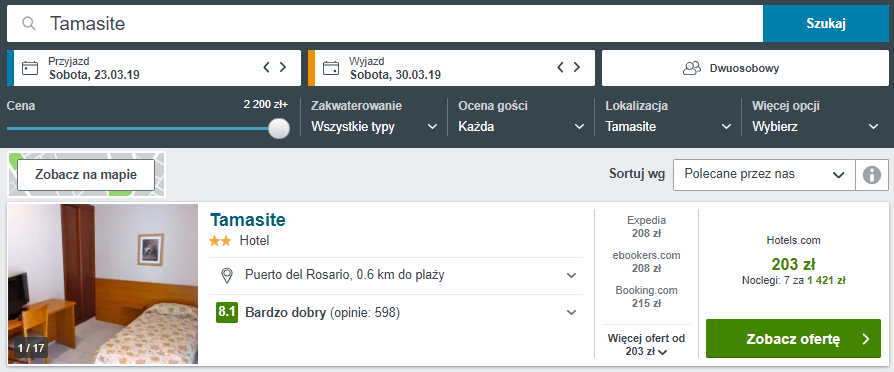Click the Zobacz na mapie button
The width and height of the screenshot is (894, 372).
(86, 175)
